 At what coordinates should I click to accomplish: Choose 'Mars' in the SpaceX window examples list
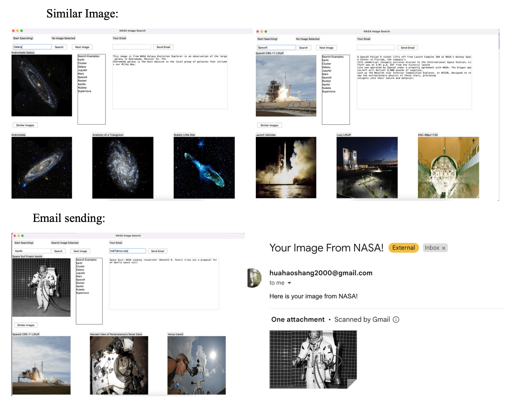coord(325,74)
